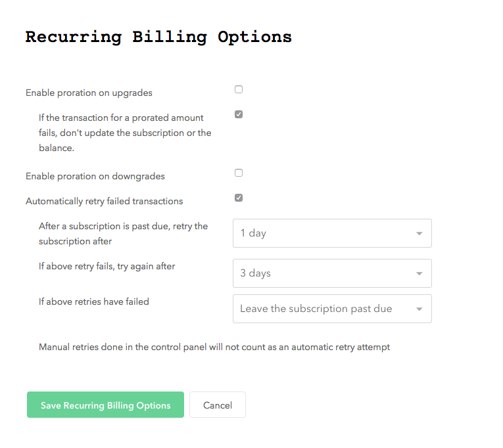Screen dimensions: 503x448
Task: Enable proration on upgrades checkbox
Action: coord(239,89)
